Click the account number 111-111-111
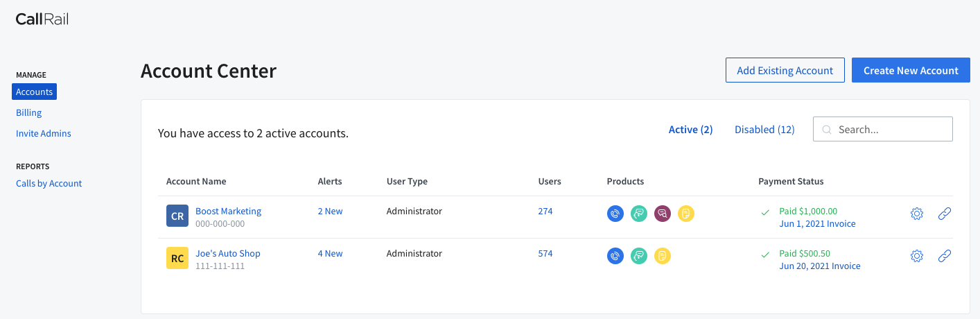 (220, 266)
